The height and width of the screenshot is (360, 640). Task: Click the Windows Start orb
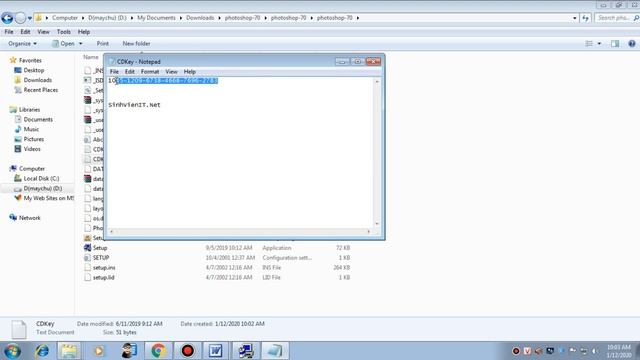(x=12, y=351)
